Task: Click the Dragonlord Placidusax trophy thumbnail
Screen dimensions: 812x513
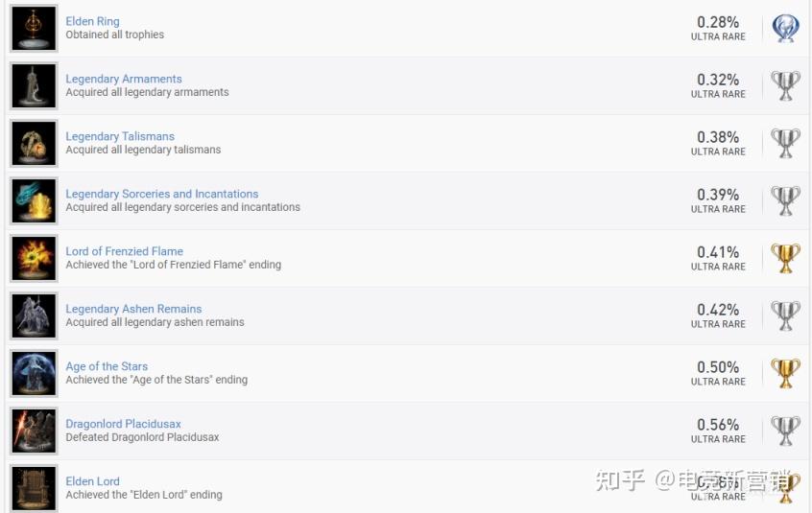Action: pos(34,431)
